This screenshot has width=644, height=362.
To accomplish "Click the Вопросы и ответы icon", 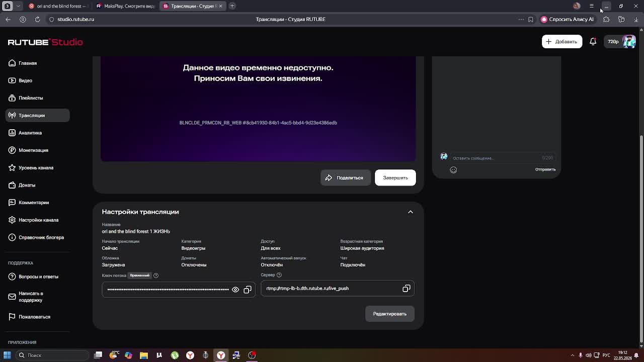I will (12, 277).
